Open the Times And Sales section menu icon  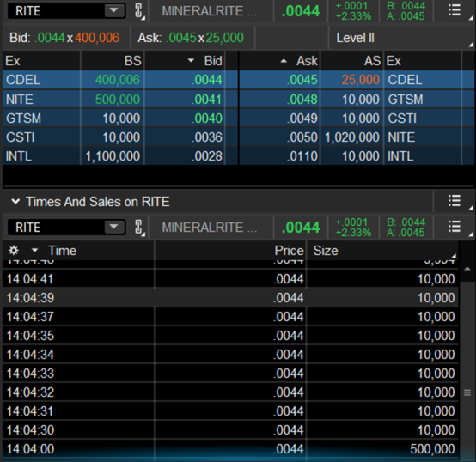tap(455, 200)
